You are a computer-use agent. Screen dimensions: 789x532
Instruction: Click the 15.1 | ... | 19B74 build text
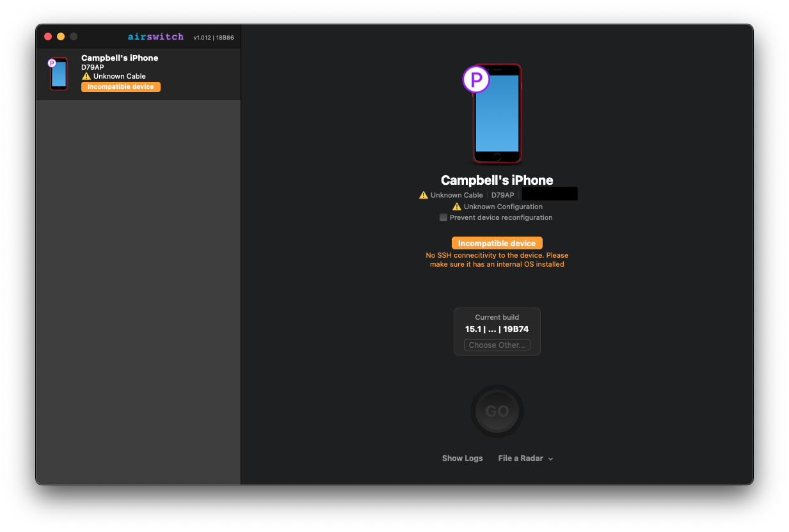(497, 329)
